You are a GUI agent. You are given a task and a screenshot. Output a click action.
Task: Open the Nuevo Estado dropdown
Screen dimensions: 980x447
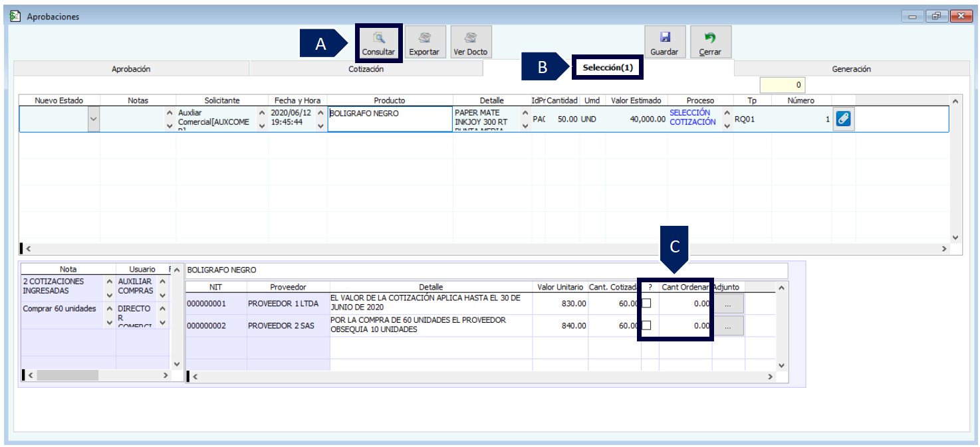pos(93,119)
